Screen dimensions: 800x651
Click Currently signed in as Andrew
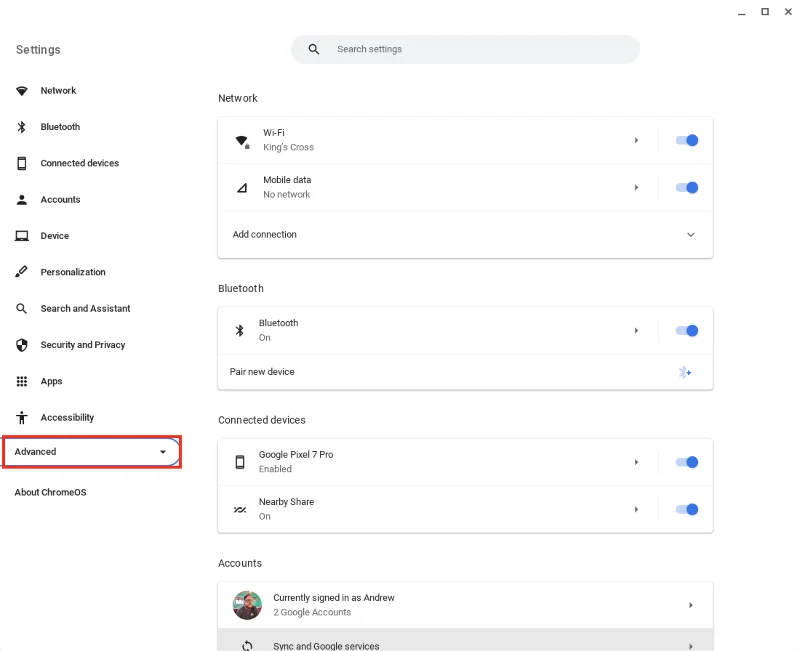click(x=465, y=604)
